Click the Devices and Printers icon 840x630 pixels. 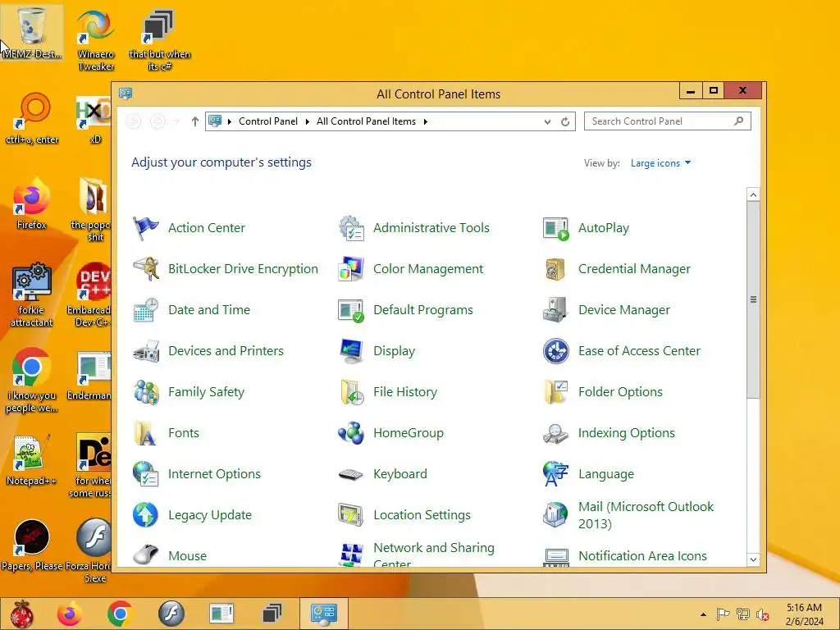pos(146,351)
